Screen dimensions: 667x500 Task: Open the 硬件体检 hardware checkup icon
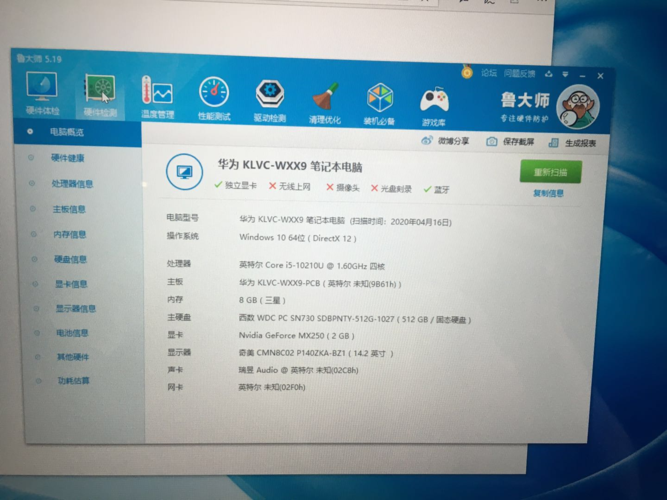(42, 93)
